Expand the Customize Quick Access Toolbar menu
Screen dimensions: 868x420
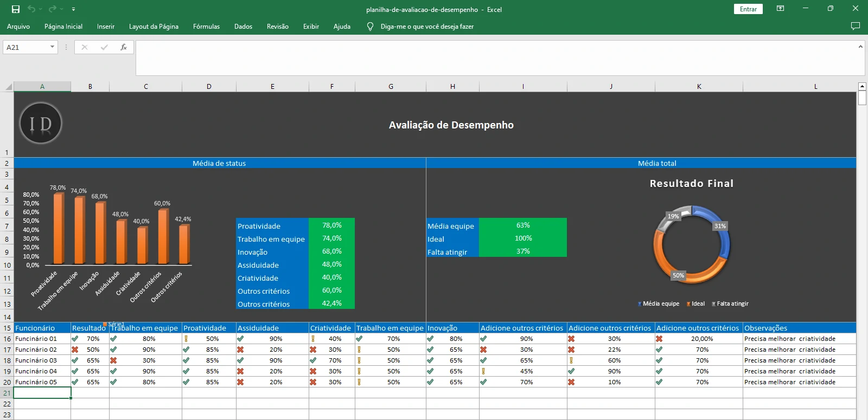73,9
